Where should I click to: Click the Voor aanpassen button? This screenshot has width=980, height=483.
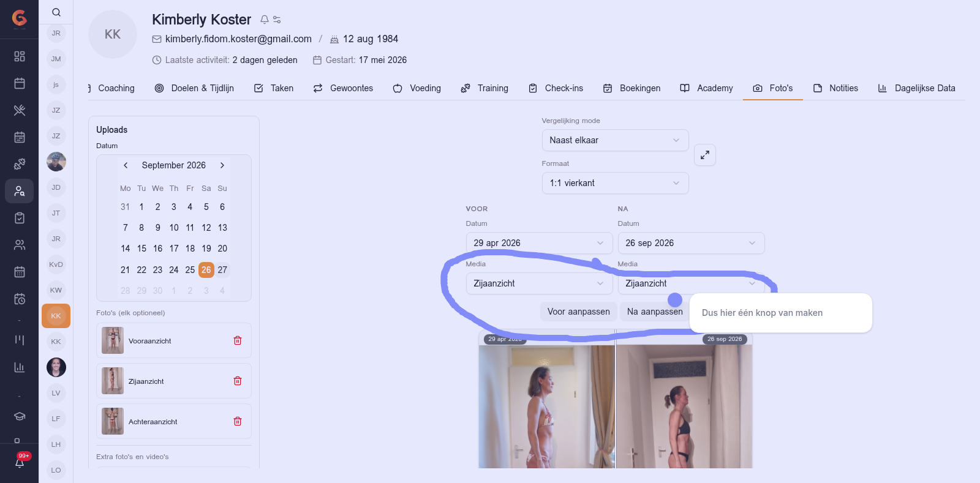[579, 312]
